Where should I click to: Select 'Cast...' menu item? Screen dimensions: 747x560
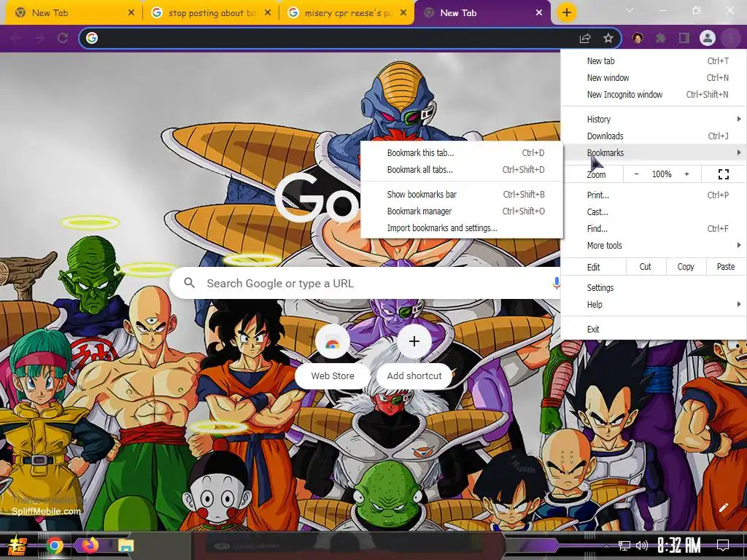coord(654,212)
